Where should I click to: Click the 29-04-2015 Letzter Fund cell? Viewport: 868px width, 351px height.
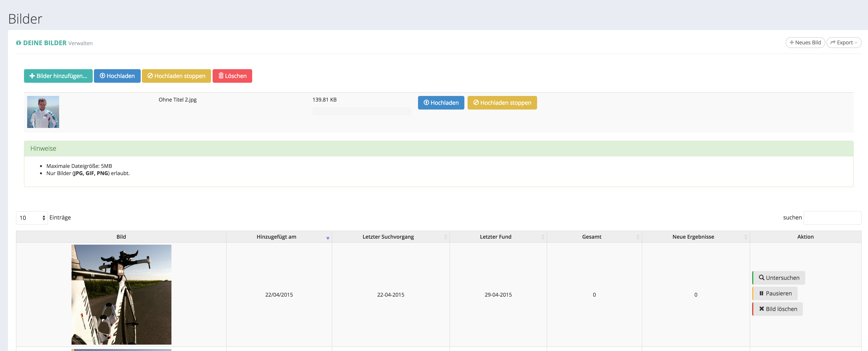[x=498, y=295]
